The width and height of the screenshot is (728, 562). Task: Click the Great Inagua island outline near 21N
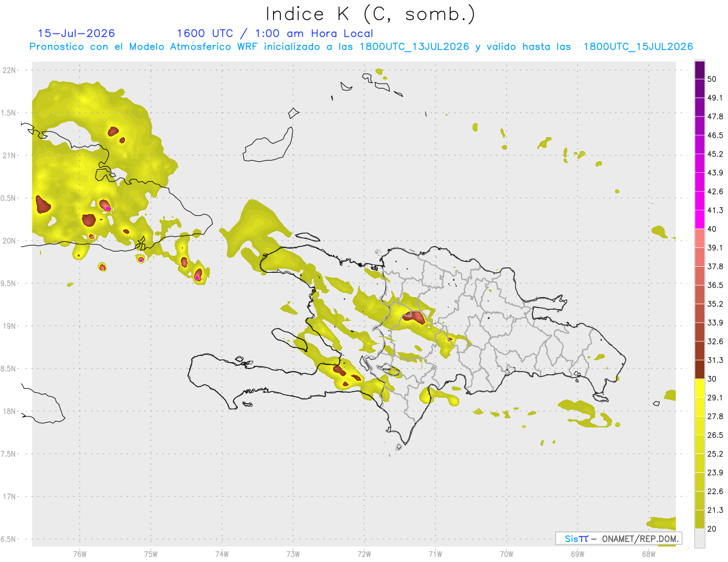coord(269,144)
